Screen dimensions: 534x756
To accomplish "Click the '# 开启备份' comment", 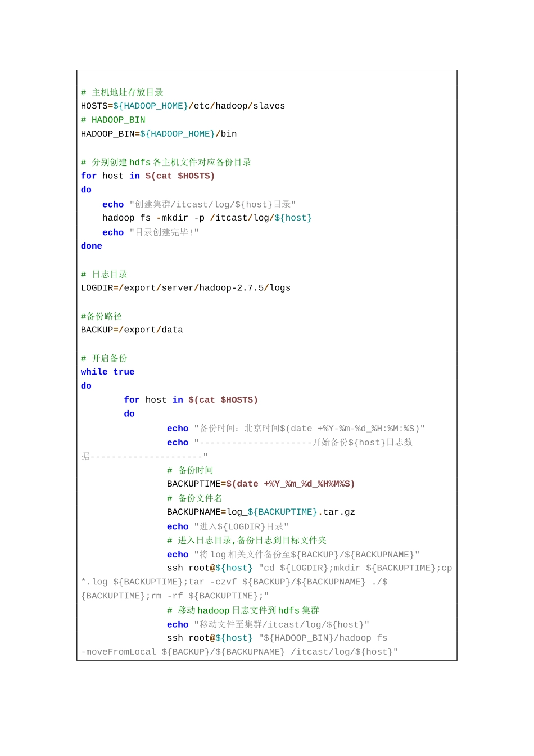I will [104, 358].
